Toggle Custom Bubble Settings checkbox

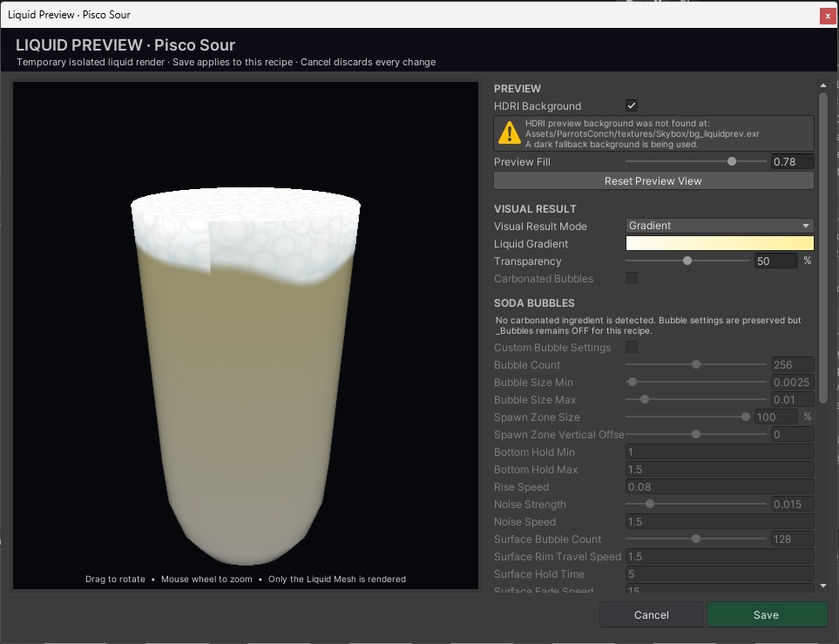click(x=632, y=347)
